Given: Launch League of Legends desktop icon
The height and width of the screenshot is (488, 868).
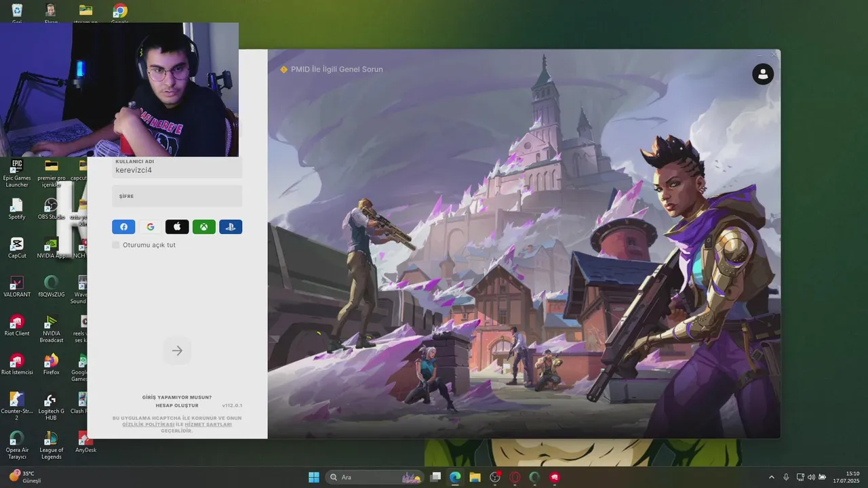Looking at the screenshot, I should 51,445.
